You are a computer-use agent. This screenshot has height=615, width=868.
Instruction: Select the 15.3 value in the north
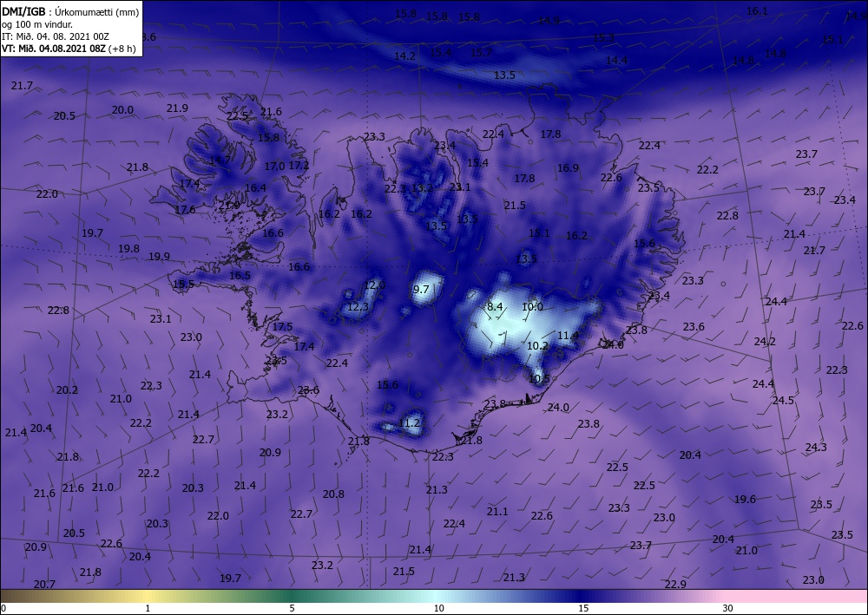[x=603, y=38]
